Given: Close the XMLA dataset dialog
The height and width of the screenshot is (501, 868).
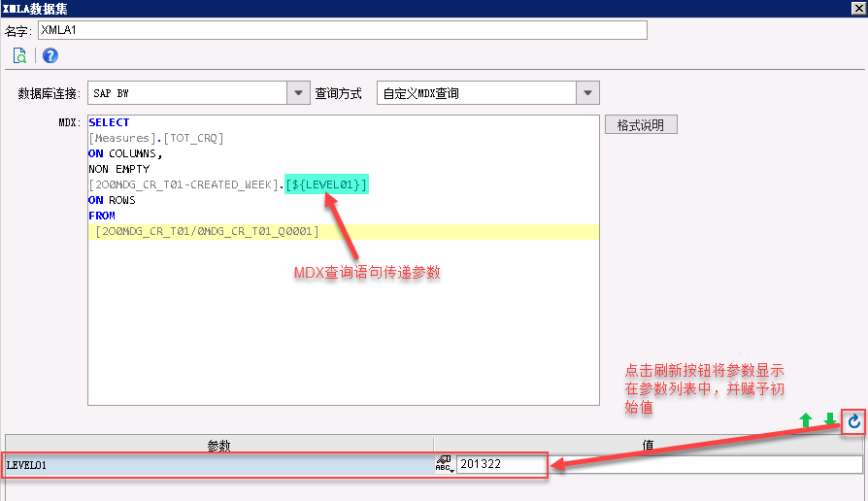Looking at the screenshot, I should (858, 8).
